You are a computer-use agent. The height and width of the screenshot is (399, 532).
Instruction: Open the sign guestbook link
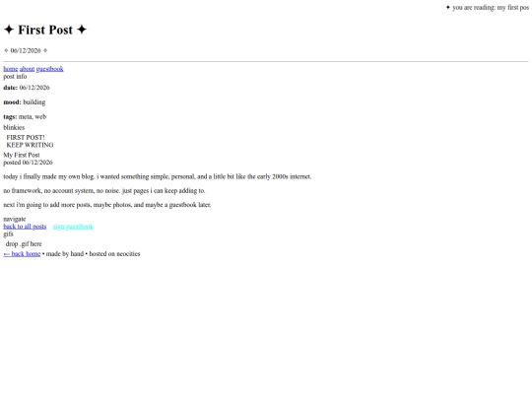click(73, 227)
